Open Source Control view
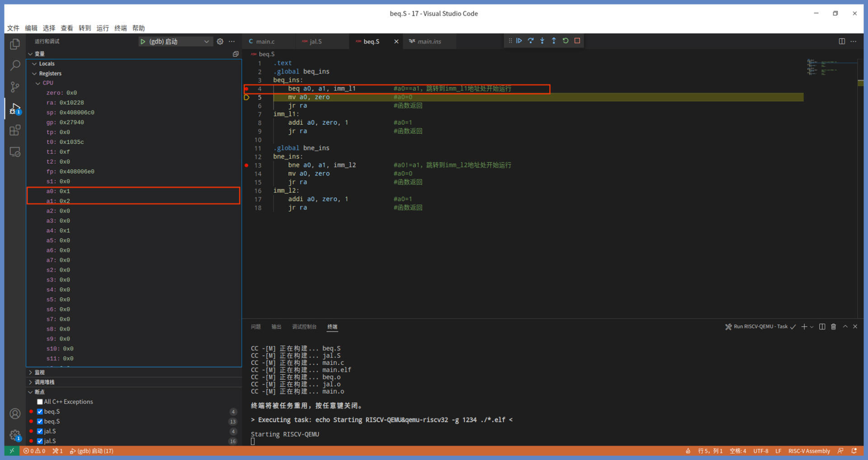 (x=15, y=87)
